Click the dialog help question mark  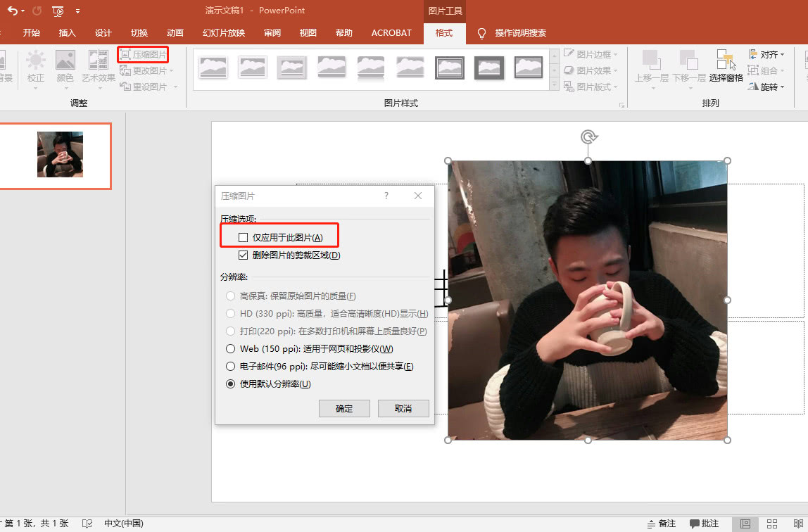click(386, 196)
